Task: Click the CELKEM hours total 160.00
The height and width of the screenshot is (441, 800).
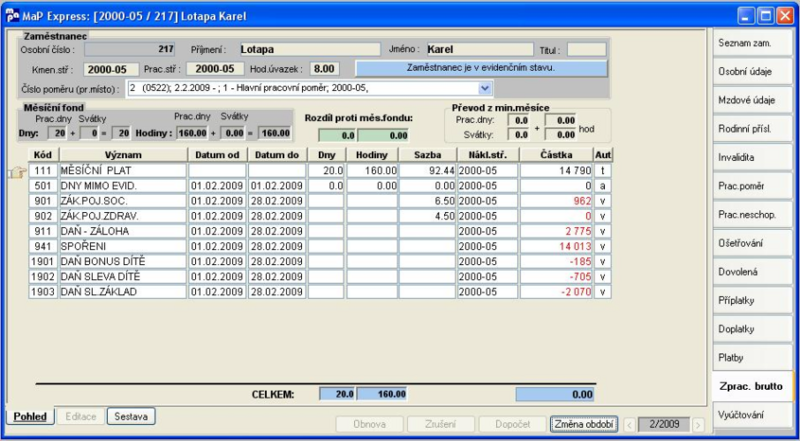Action: pos(382,395)
